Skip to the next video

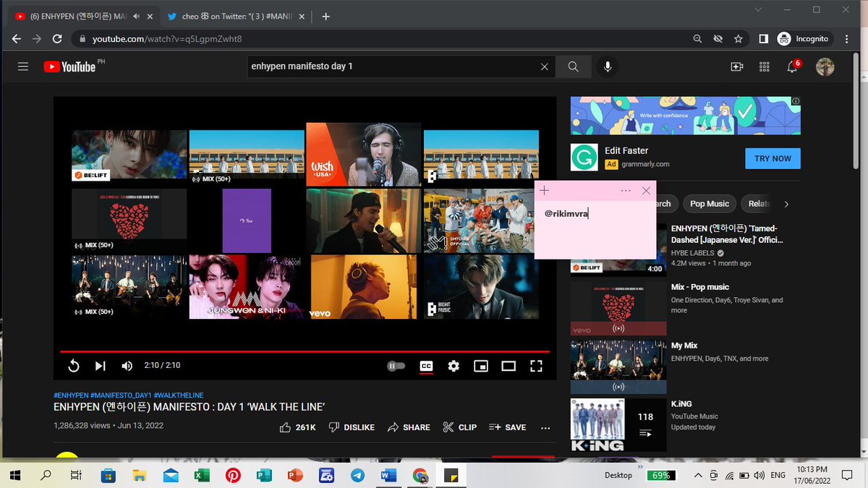(101, 366)
